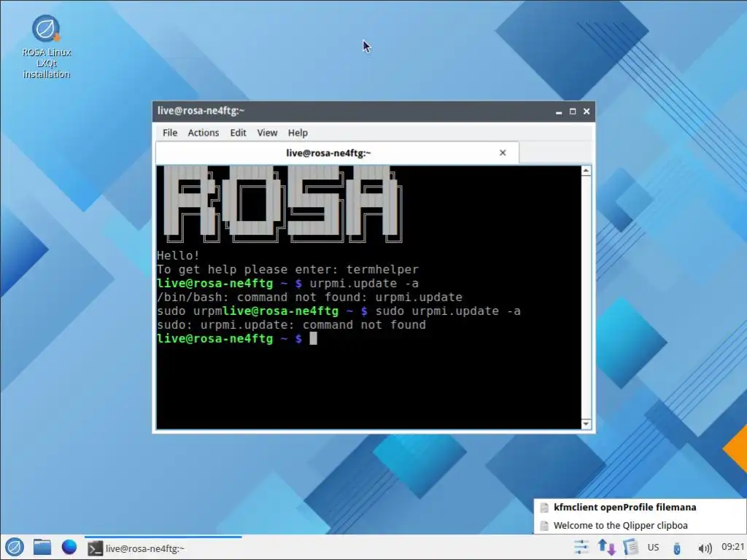The width and height of the screenshot is (747, 560).
Task: Open the Qlipper clipboard tray icon
Action: (x=630, y=547)
